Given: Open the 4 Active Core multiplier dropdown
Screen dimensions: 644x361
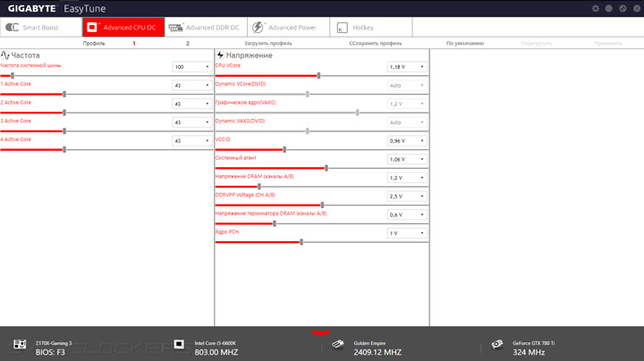Looking at the screenshot, I should pyautogui.click(x=191, y=140).
